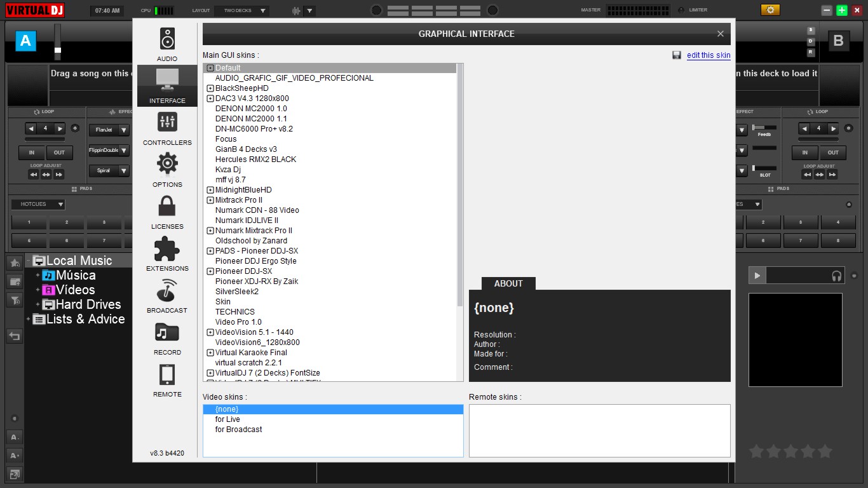Open the TWO DECKS layout dropdown
This screenshot has width=868, height=488.
(241, 11)
